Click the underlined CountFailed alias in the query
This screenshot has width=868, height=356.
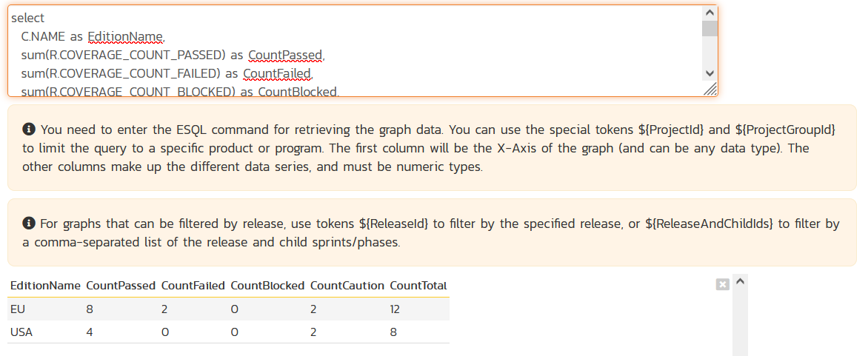click(278, 73)
